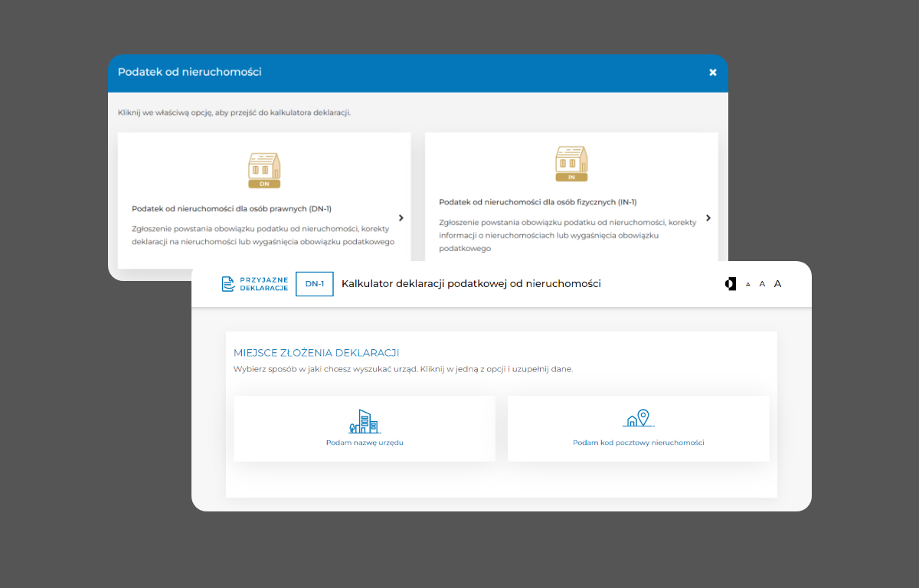This screenshot has width=919, height=588.
Task: Click the DN-1 badge in the header
Action: point(315,284)
